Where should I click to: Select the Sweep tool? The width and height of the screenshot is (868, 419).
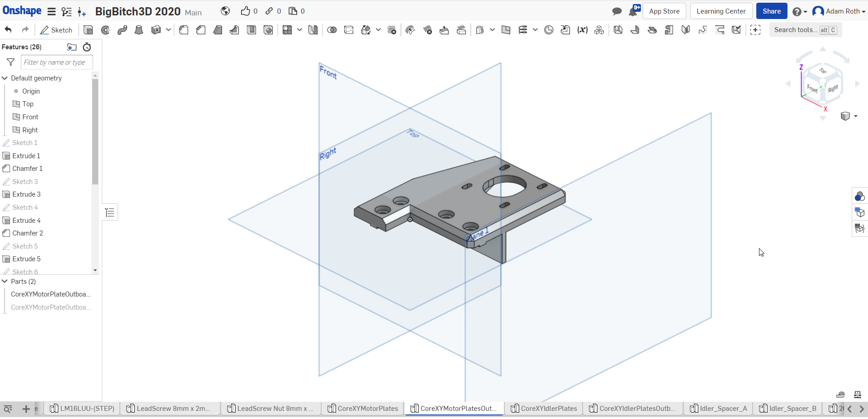(x=122, y=30)
